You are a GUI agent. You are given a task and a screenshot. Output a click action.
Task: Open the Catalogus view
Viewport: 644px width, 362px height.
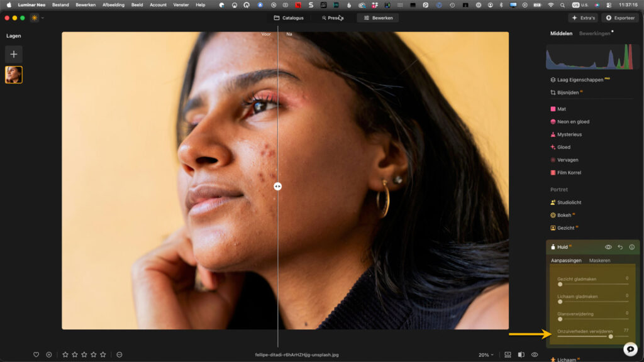289,18
